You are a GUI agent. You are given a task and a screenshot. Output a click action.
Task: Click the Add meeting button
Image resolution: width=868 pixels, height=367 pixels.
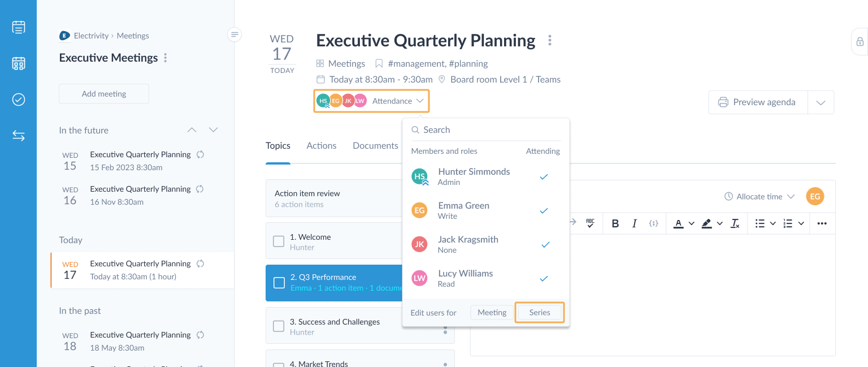click(x=104, y=94)
